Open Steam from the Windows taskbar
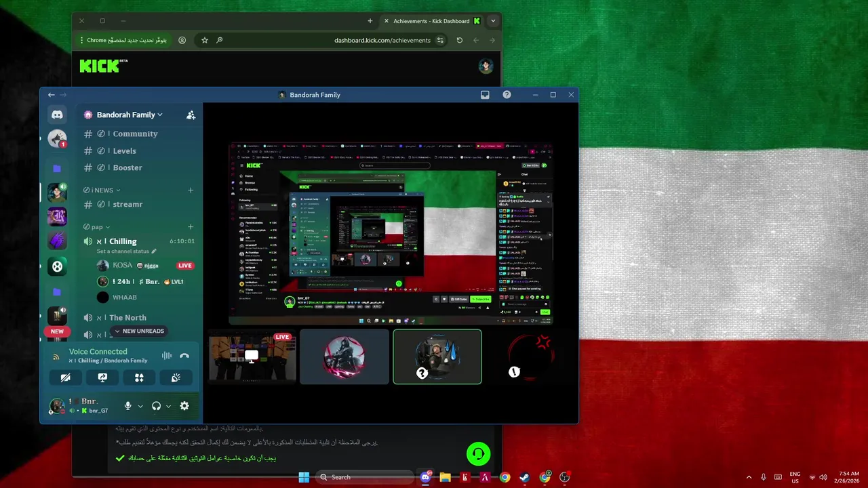868x488 pixels. click(525, 477)
